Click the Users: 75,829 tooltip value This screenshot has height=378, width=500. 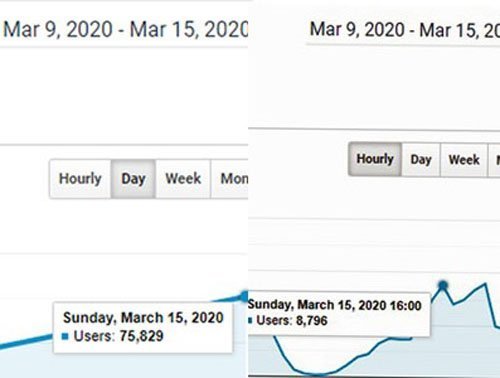(x=119, y=336)
